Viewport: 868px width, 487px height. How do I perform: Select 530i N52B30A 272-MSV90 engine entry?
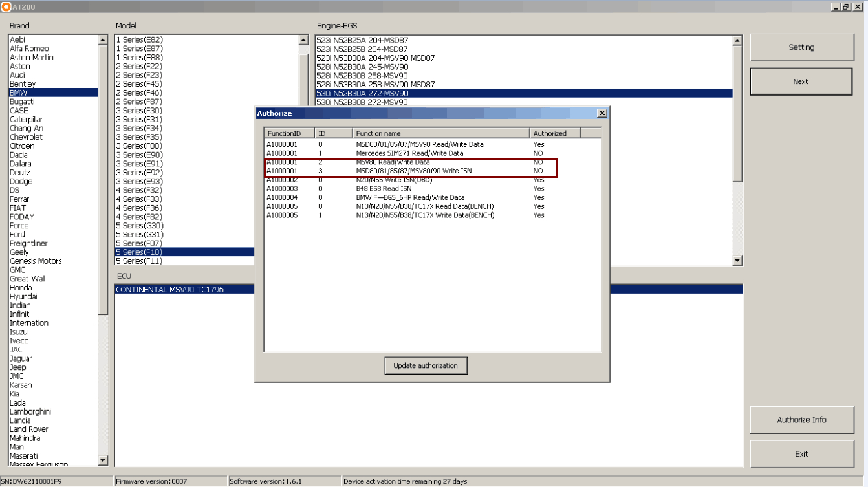pos(362,92)
